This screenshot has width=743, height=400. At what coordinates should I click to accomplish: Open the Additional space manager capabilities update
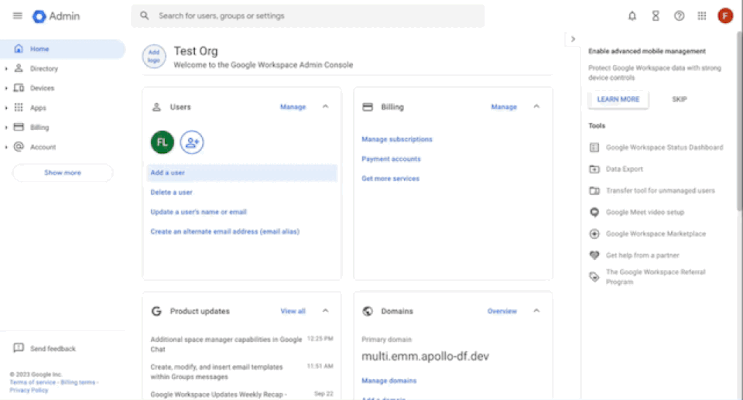click(226, 344)
